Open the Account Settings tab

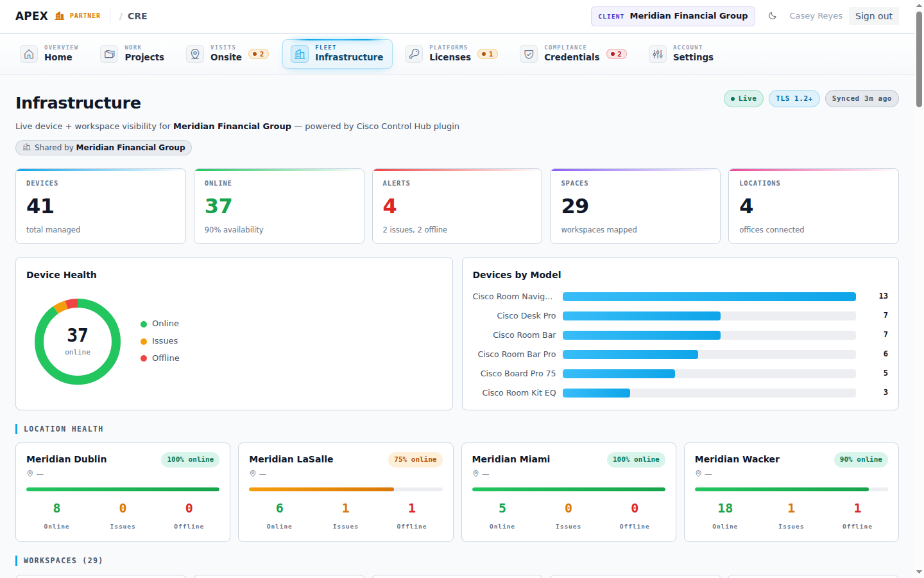(x=682, y=54)
